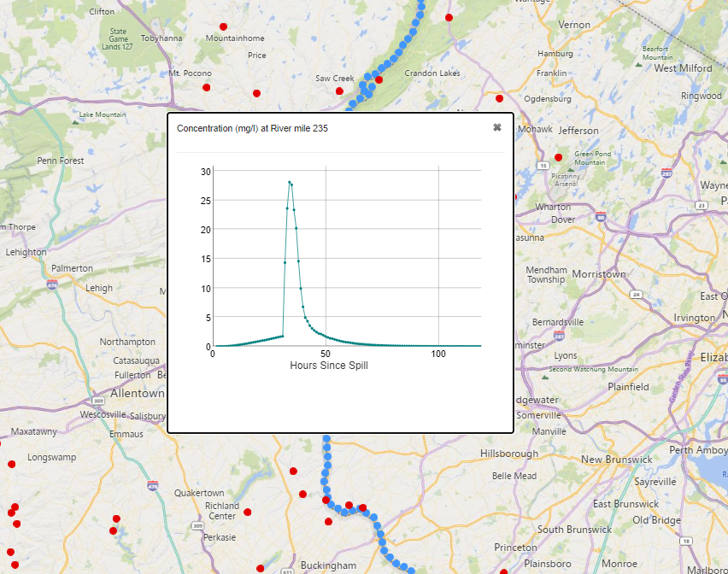The width and height of the screenshot is (728, 574).
Task: Click the Allentown city label
Action: click(138, 393)
